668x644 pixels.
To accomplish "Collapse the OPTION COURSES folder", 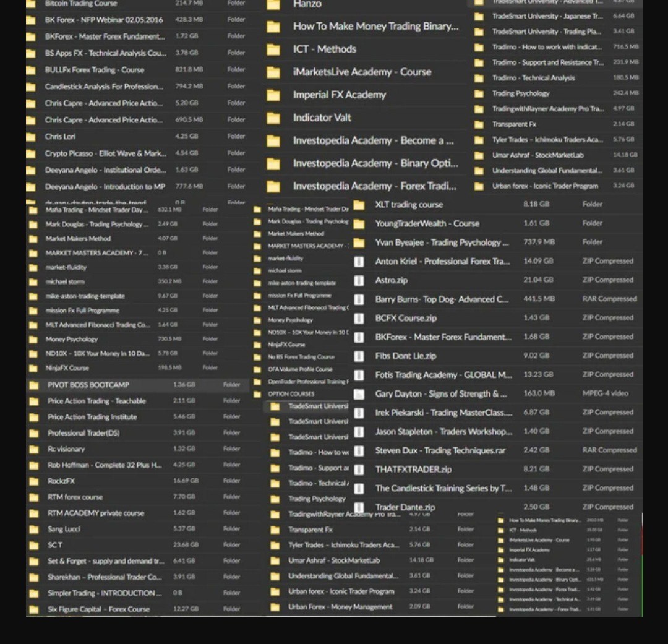I will click(x=257, y=393).
